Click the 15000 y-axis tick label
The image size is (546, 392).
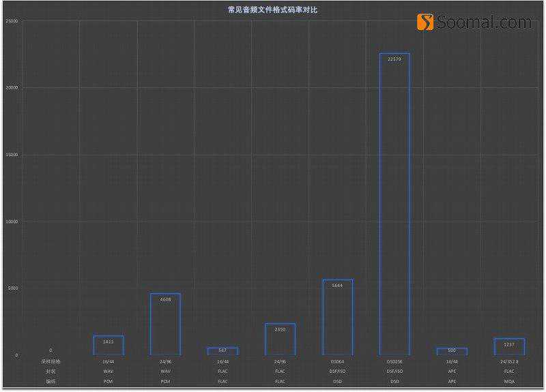coord(12,155)
